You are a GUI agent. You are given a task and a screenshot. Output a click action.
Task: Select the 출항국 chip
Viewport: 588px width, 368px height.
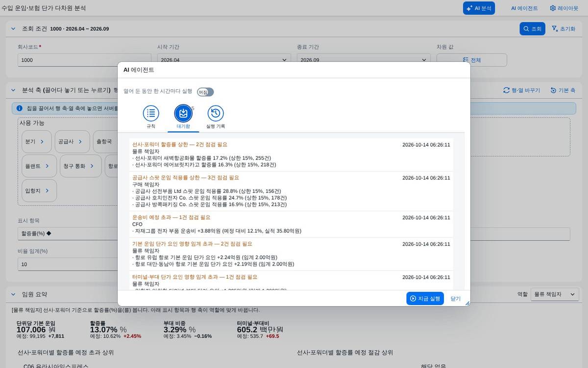point(104,141)
